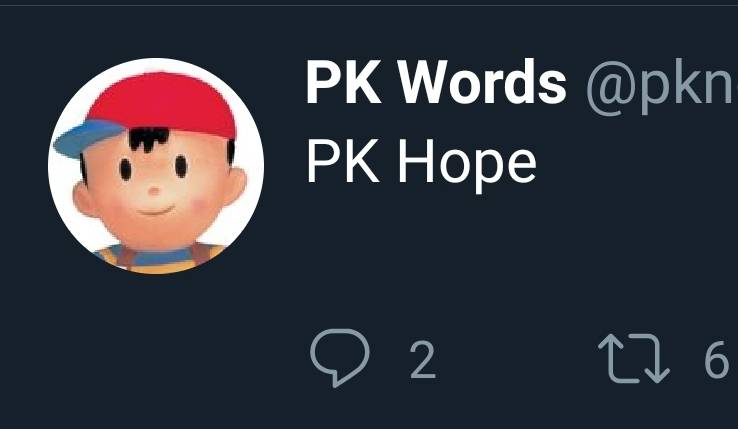
Task: Click the PK letters in tweet body
Action: [x=343, y=162]
